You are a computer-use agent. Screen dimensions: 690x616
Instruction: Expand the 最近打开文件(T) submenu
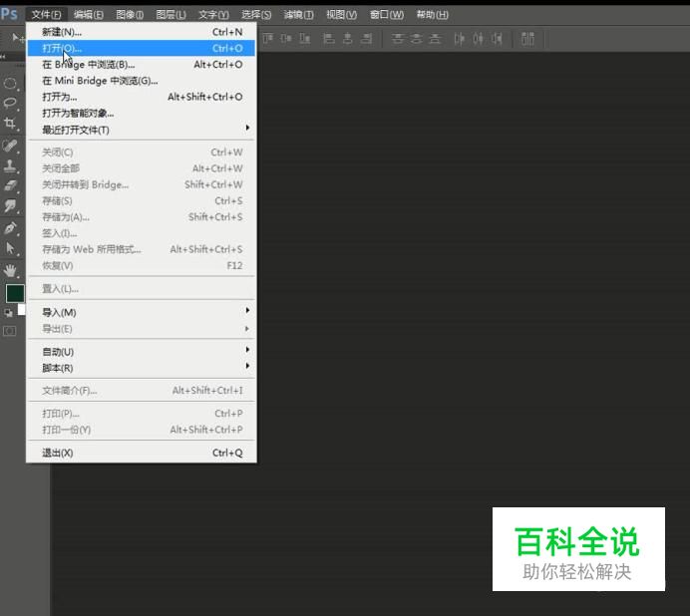click(142, 130)
